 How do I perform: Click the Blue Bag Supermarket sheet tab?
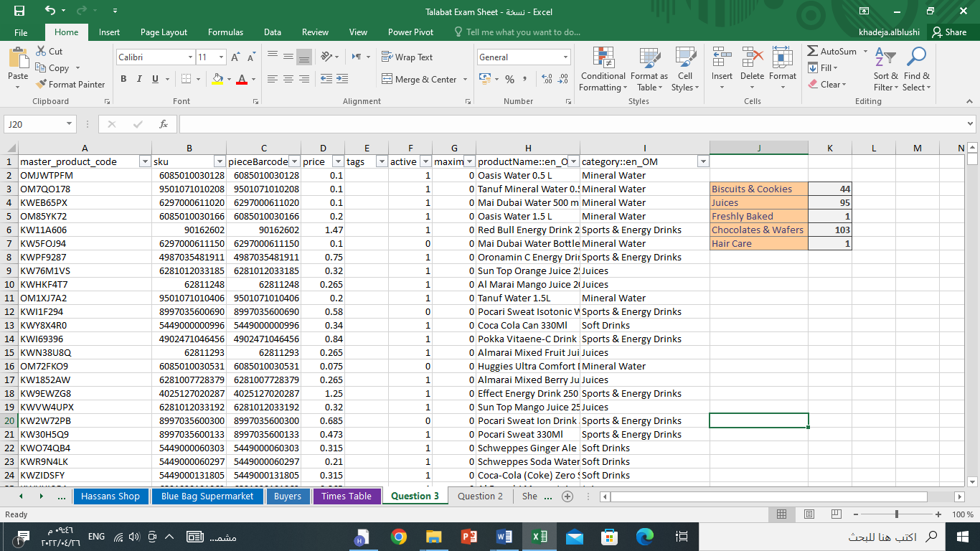(x=207, y=496)
